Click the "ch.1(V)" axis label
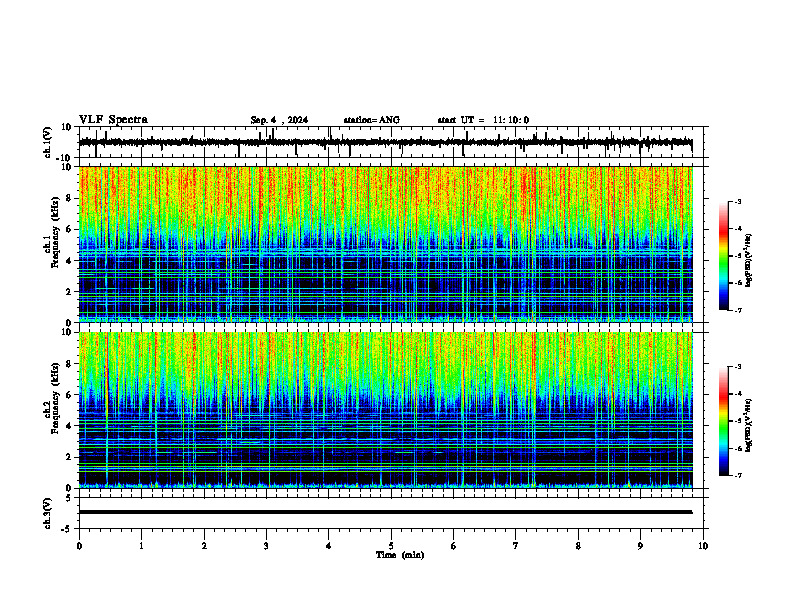 [48, 142]
